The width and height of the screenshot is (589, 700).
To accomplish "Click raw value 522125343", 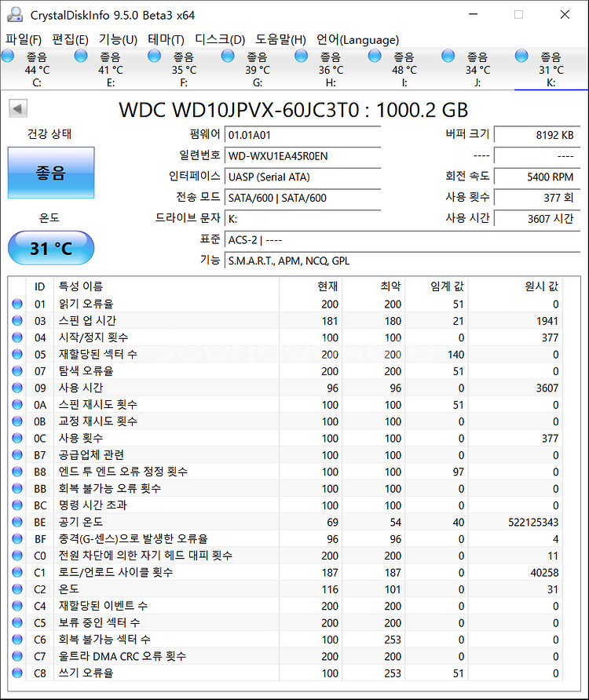I will tap(533, 522).
